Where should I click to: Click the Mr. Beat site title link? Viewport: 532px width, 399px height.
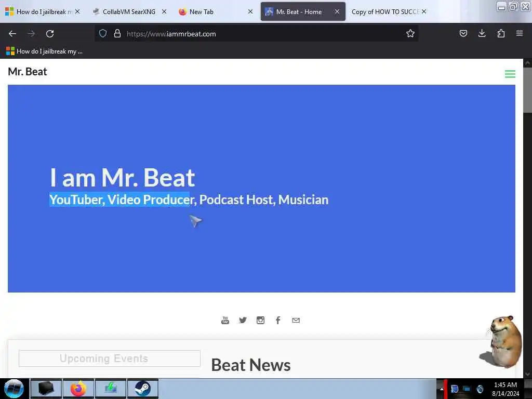(x=28, y=72)
